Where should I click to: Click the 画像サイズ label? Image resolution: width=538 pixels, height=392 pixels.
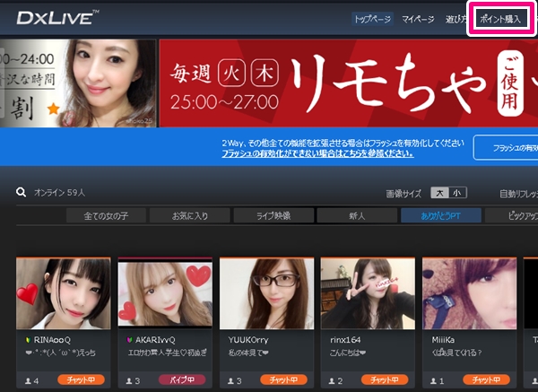[403, 194]
